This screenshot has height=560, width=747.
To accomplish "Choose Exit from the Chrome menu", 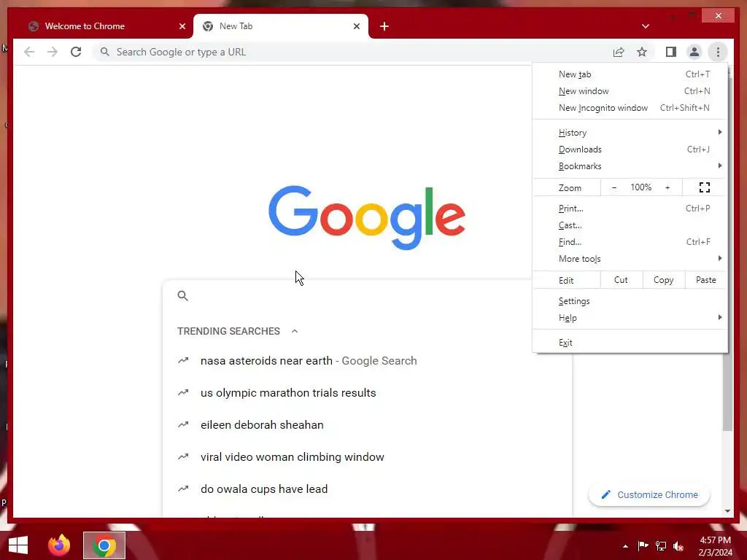I will (x=630, y=343).
